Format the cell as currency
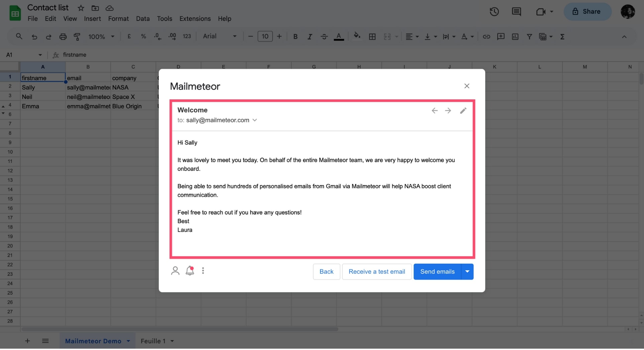644x350 pixels. click(129, 36)
